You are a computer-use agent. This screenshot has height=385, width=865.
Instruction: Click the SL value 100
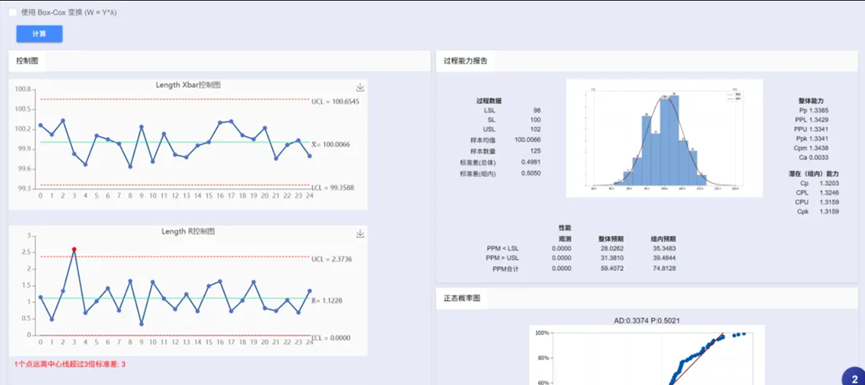[535, 120]
